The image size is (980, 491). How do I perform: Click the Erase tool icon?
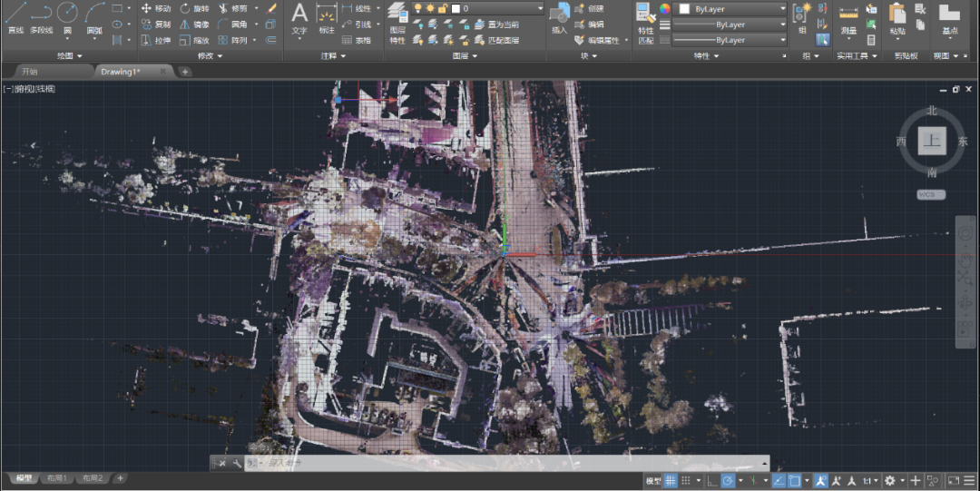pos(271,9)
